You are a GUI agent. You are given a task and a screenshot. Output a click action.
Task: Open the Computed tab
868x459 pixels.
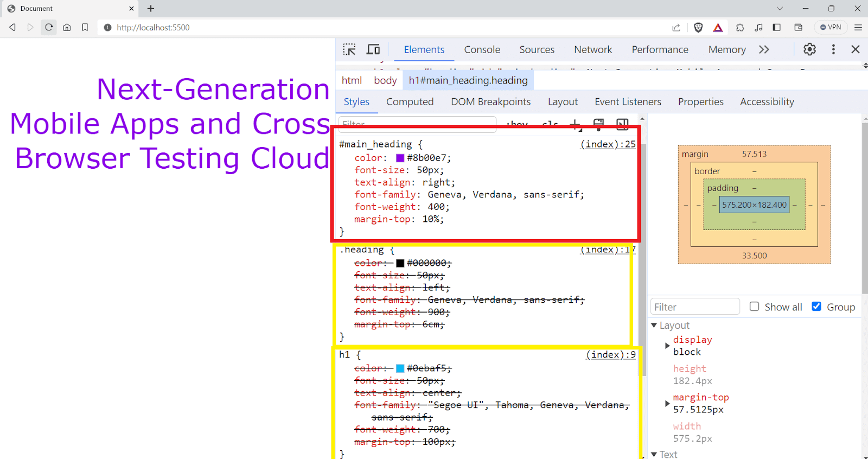tap(410, 102)
